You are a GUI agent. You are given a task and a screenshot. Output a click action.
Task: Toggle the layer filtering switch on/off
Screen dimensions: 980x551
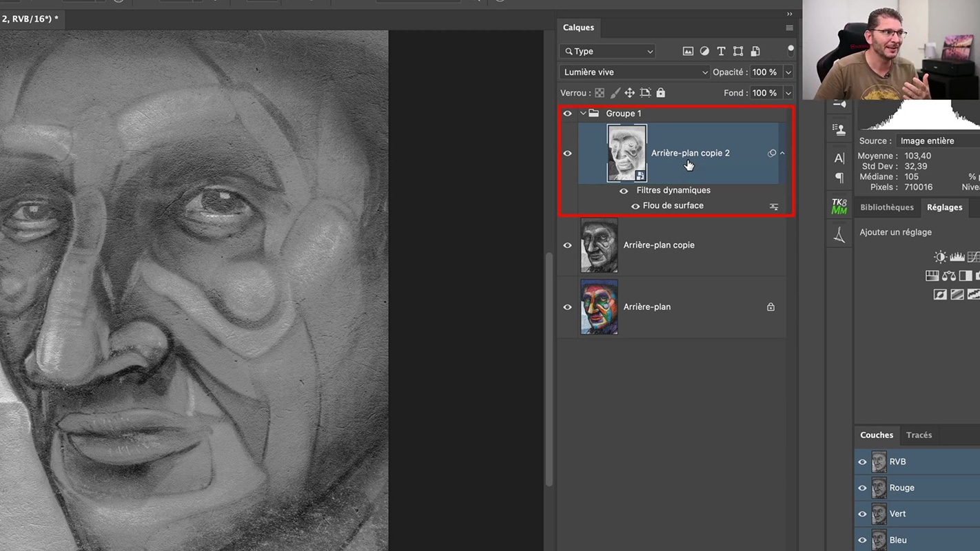point(790,50)
